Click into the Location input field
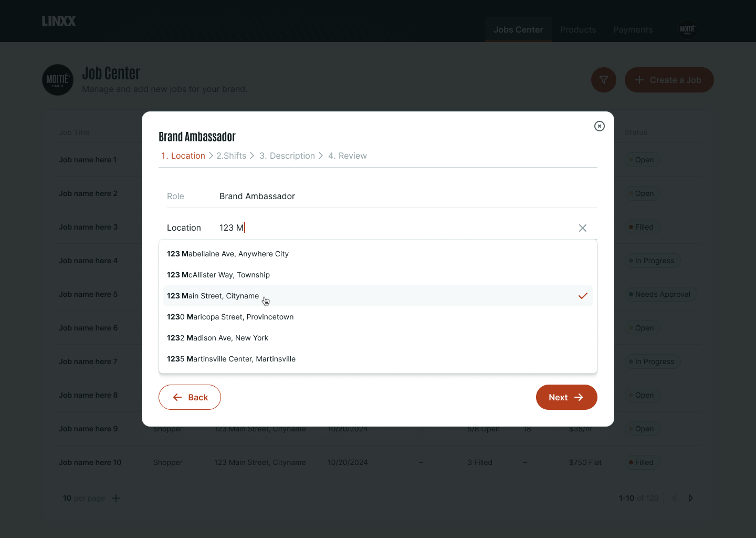Screen dimensions: 756x538 [394, 227]
